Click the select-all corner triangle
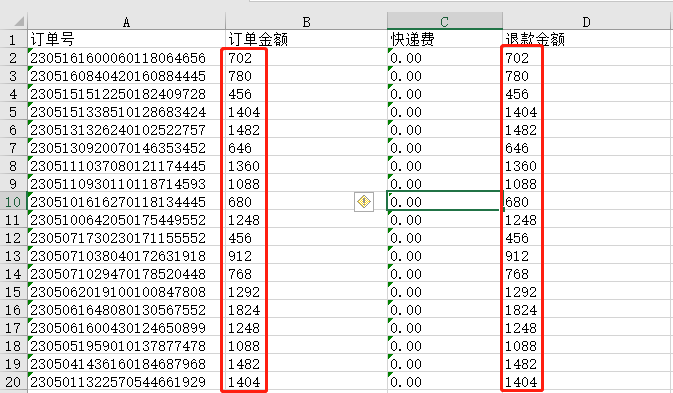Screen dimensions: 673x393 pos(19,21)
